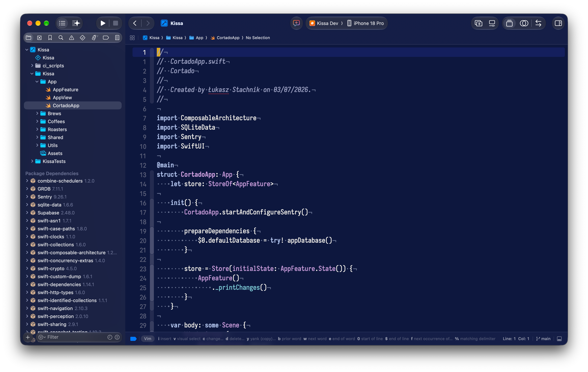Toggle the blue breakpoints indicator
The image size is (588, 372).
(x=133, y=339)
